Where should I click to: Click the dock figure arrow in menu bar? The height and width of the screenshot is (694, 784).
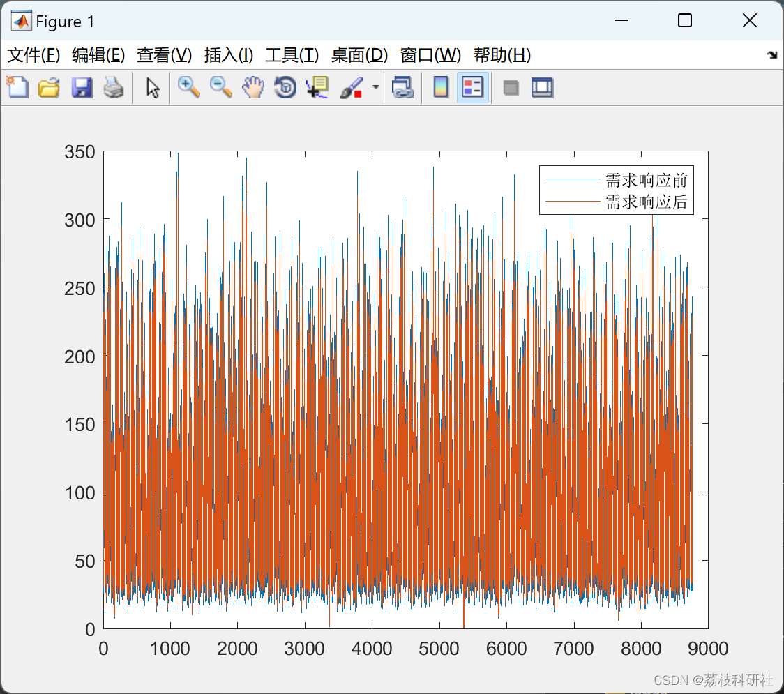click(772, 54)
